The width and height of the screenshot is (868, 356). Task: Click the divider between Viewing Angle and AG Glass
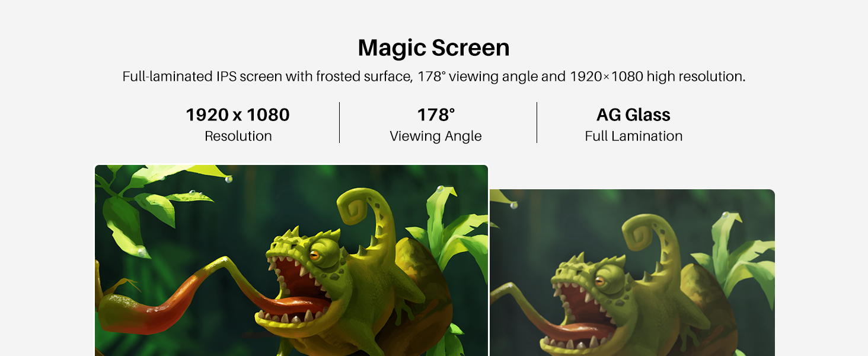(x=537, y=123)
